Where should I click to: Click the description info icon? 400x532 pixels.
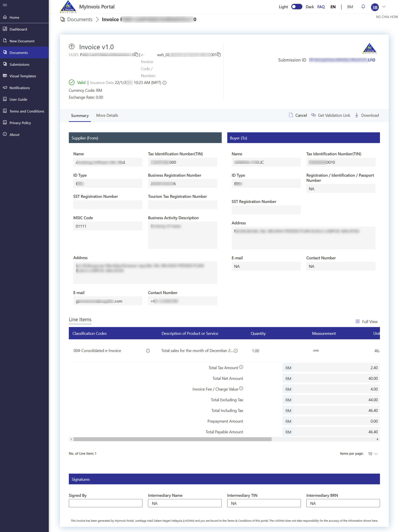point(235,351)
